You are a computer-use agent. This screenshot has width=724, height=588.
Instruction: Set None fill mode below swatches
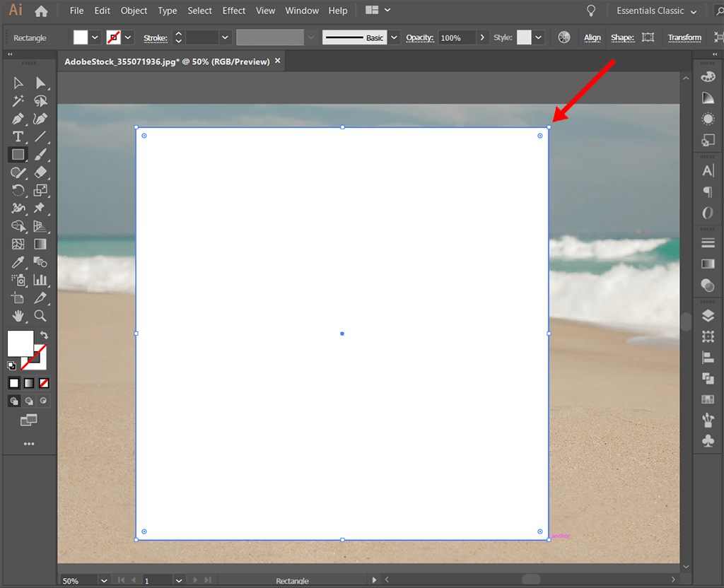pos(44,383)
